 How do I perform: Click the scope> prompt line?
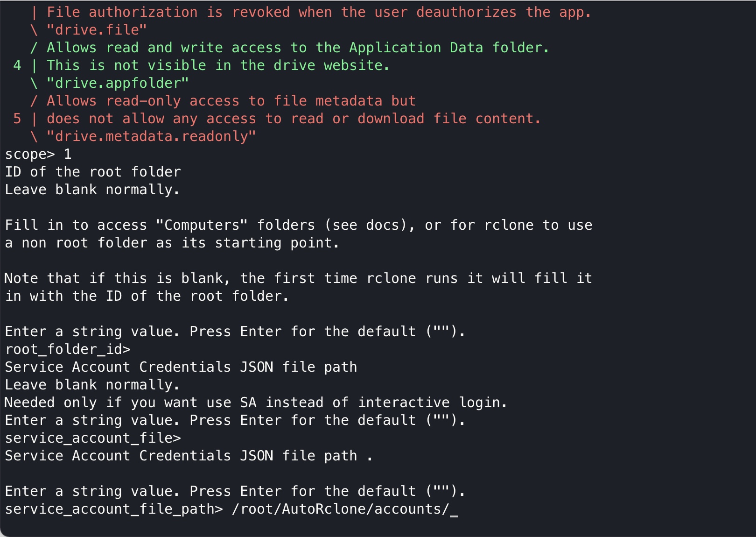38,155
